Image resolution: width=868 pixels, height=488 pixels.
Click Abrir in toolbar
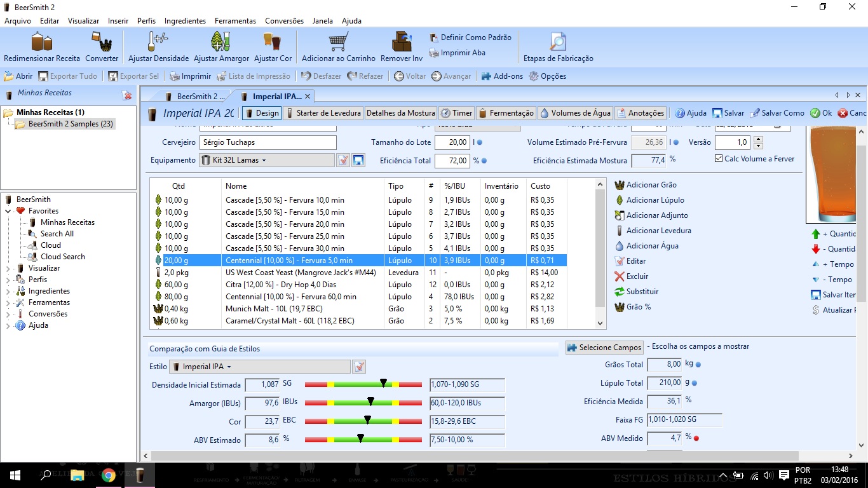tap(18, 76)
